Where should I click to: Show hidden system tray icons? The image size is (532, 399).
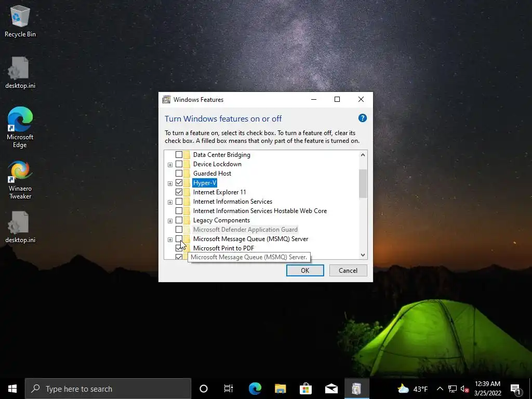click(x=440, y=389)
